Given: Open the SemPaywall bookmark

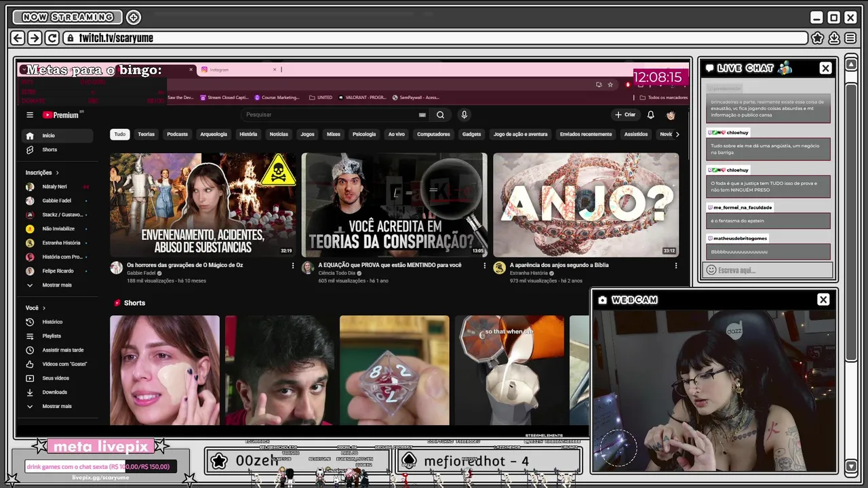Looking at the screenshot, I should [416, 98].
